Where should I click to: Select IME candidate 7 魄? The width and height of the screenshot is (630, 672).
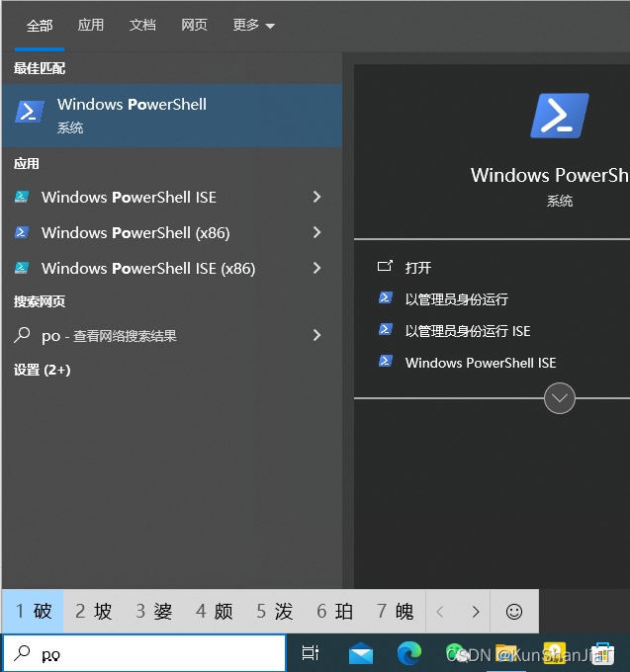coord(395,611)
